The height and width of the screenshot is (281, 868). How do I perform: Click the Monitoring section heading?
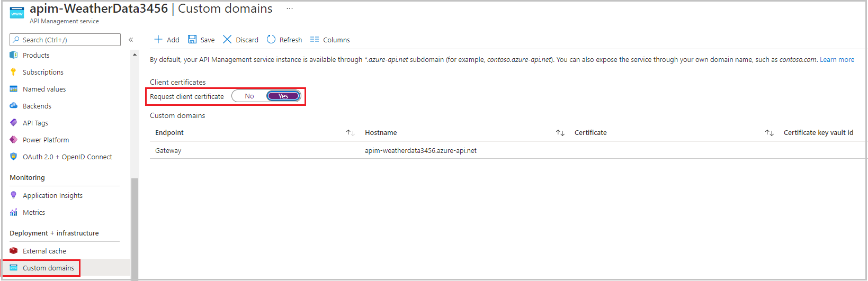click(x=27, y=177)
